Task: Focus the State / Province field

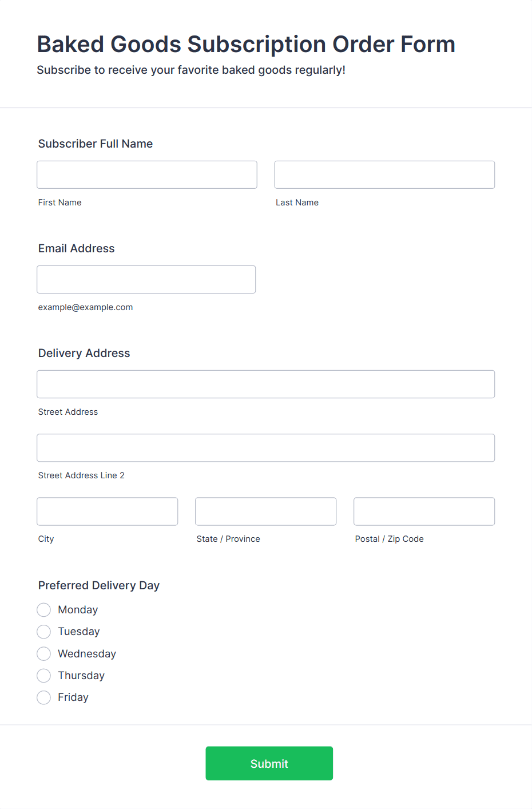Action: tap(265, 511)
